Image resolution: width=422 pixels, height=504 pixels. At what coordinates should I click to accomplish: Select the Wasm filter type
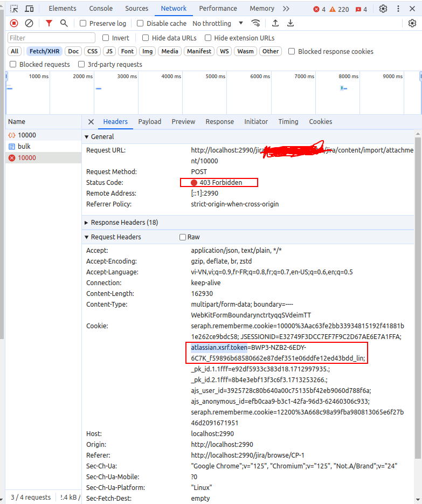(245, 51)
